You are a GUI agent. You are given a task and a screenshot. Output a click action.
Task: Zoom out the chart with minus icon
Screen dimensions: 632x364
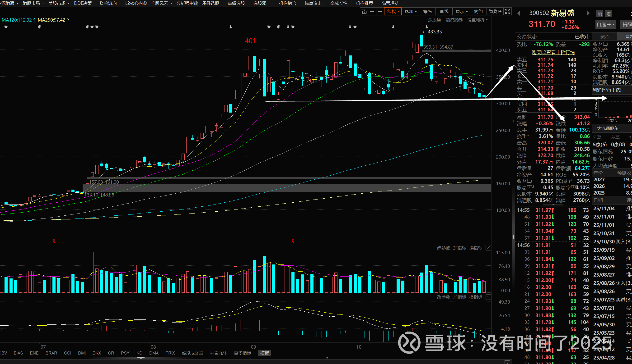(380, 12)
